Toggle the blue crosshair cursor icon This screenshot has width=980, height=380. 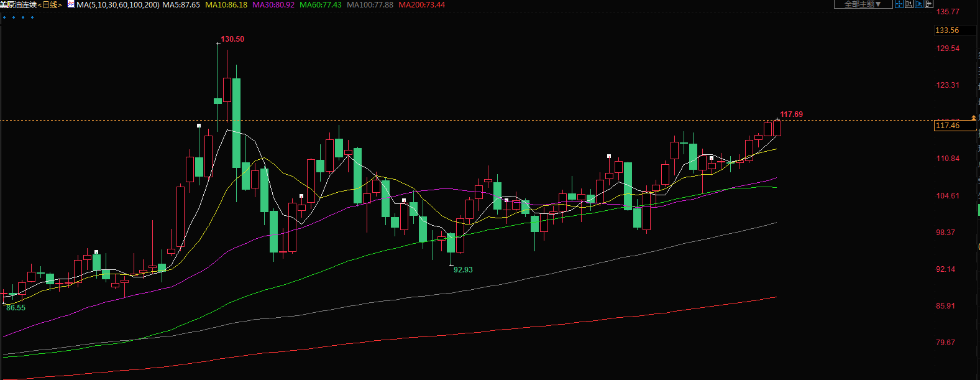pos(899,4)
